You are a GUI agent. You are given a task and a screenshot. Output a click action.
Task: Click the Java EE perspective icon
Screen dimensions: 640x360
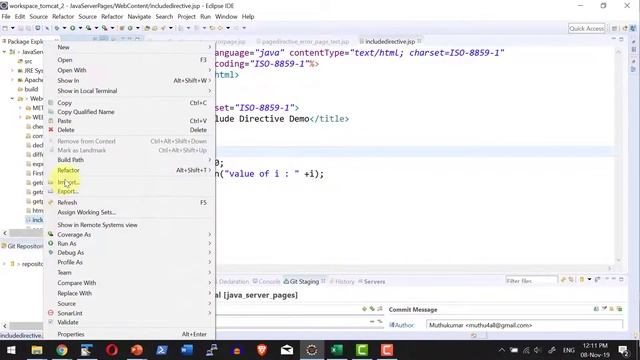tap(624, 28)
